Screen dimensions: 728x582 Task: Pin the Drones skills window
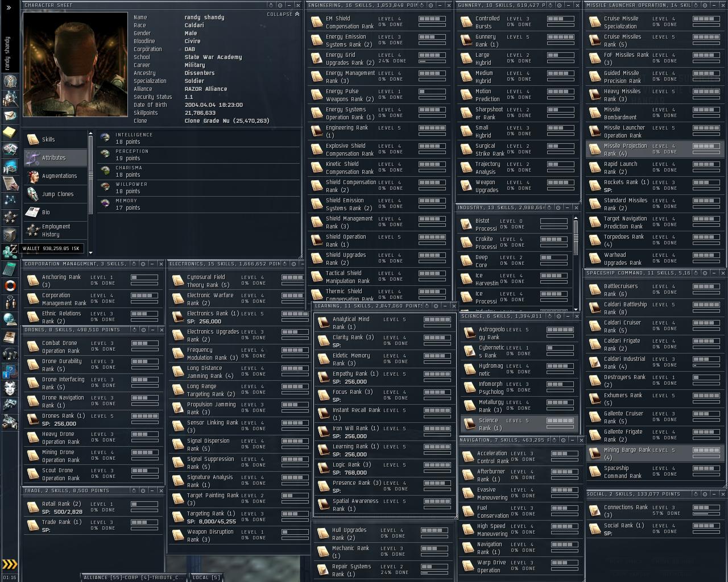point(143,330)
